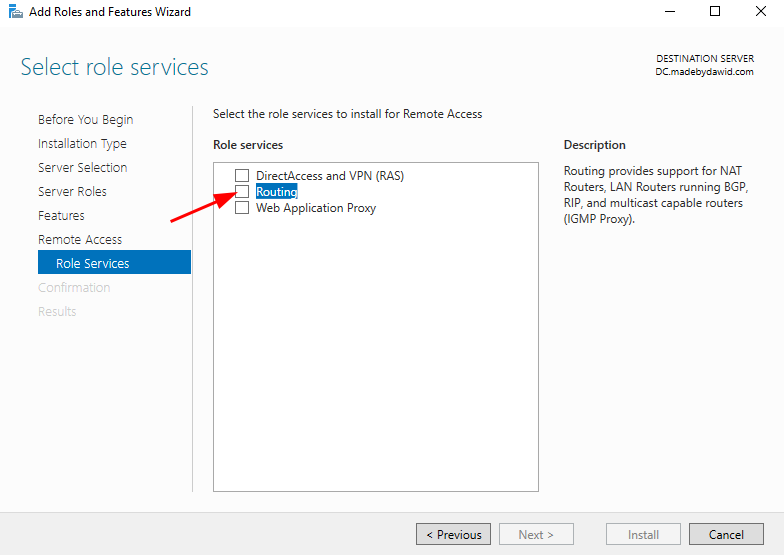The height and width of the screenshot is (555, 784).
Task: Select the Web Application Proxy label text
Action: [x=316, y=208]
